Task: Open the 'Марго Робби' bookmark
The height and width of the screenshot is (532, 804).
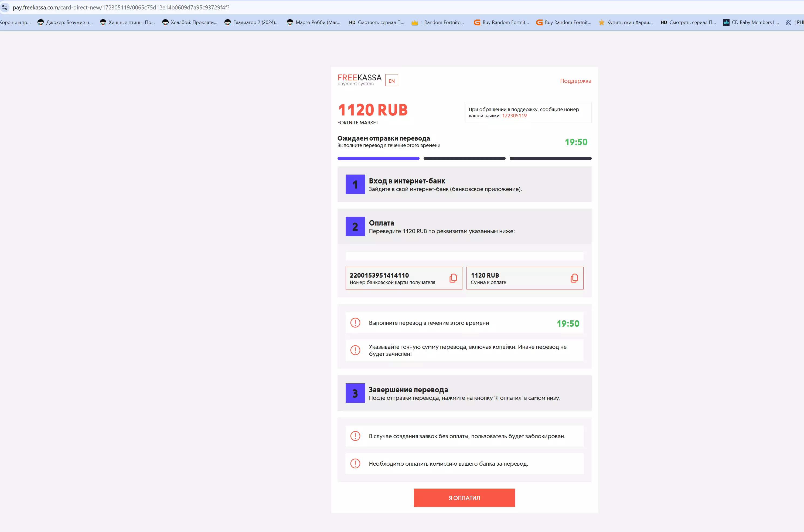Action: point(314,22)
